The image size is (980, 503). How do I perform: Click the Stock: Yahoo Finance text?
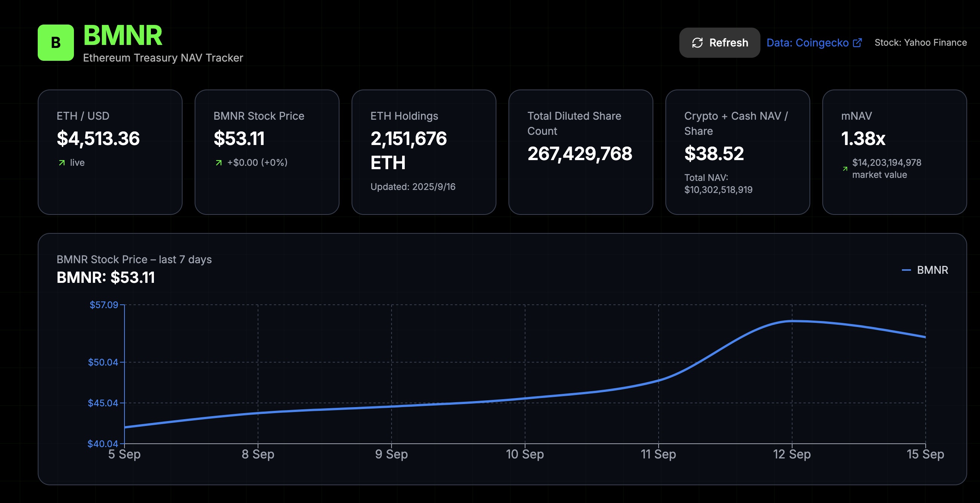click(920, 43)
